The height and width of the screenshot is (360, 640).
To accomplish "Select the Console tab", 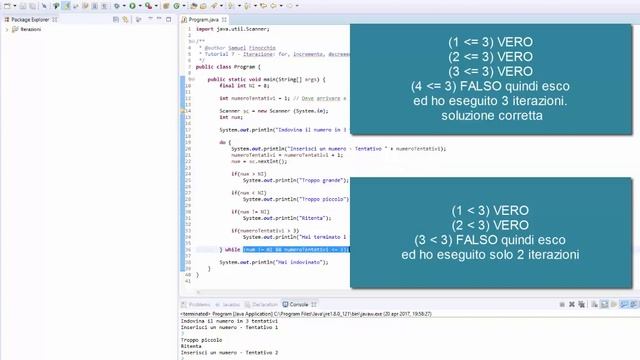I will (x=296, y=304).
